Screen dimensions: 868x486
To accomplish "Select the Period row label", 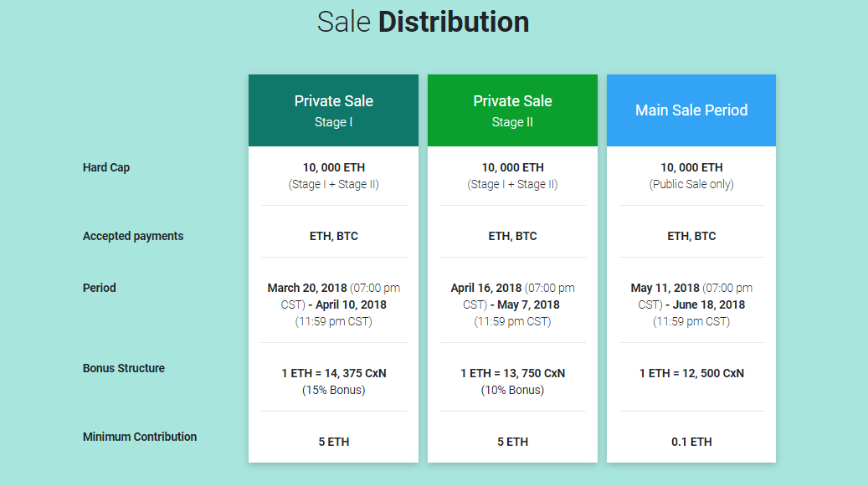I will (99, 288).
